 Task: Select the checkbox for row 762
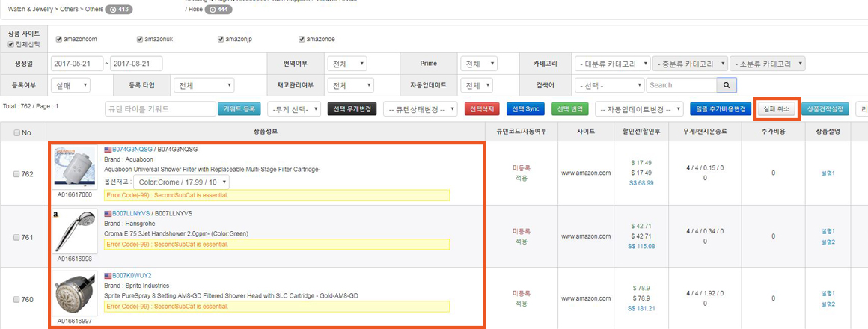(x=16, y=174)
